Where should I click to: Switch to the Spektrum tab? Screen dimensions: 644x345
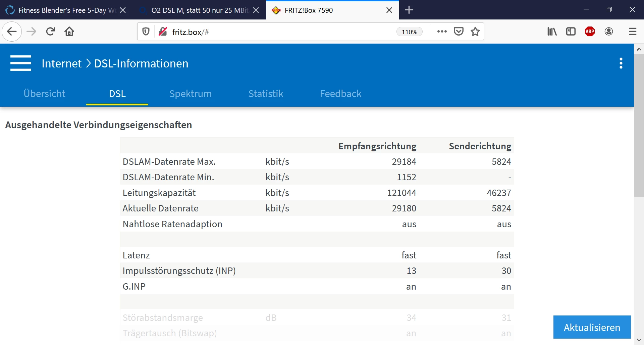point(190,94)
